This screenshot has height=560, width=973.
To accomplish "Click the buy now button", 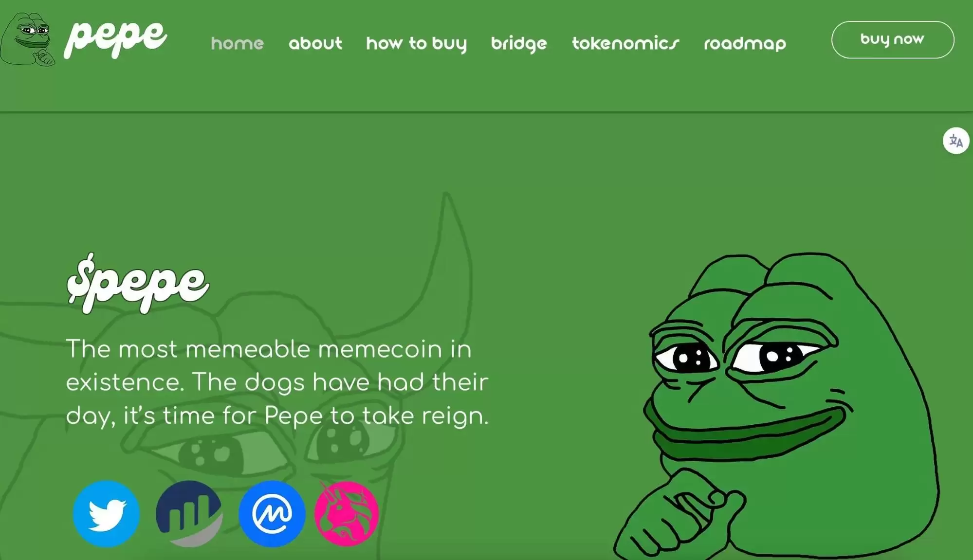I will (892, 39).
